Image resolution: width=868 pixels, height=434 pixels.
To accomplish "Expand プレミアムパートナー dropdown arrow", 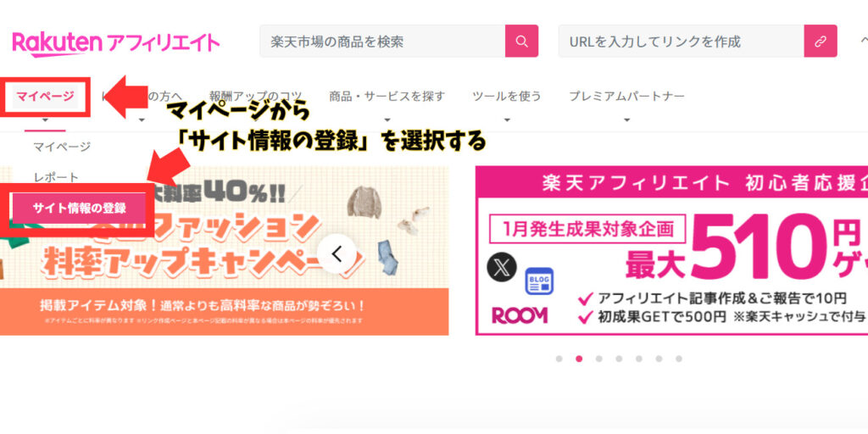I will pos(626,120).
